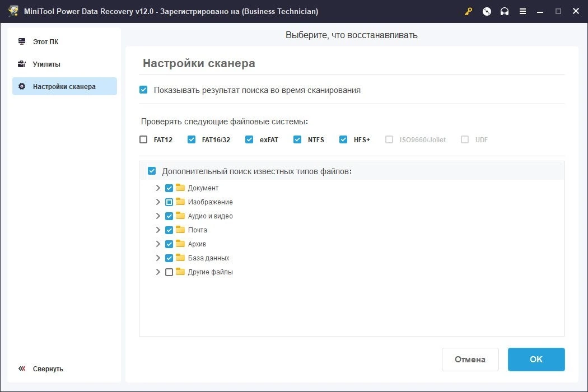Uncheck the NTFS file system
The height and width of the screenshot is (392, 588).
pos(297,139)
